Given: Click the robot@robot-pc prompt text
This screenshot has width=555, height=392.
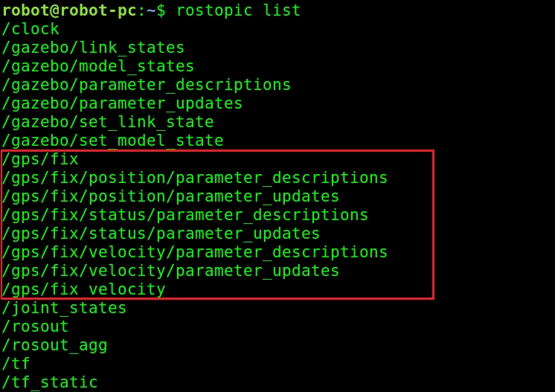Looking at the screenshot, I should (69, 10).
